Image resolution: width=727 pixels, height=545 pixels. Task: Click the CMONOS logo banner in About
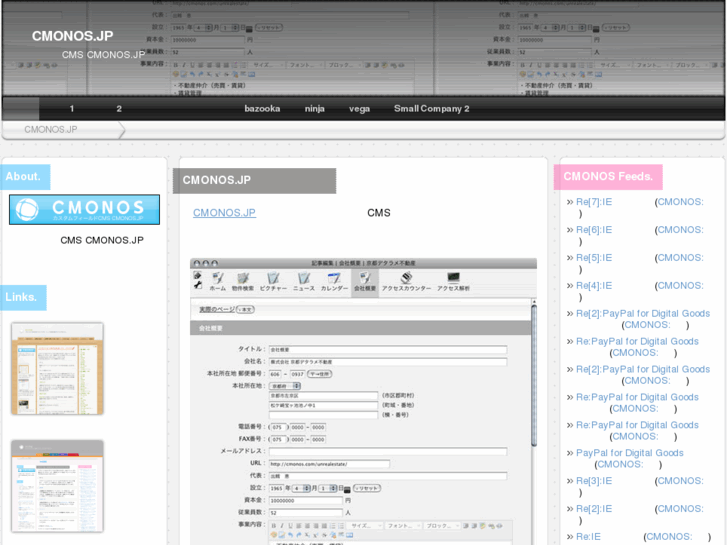coord(84,209)
